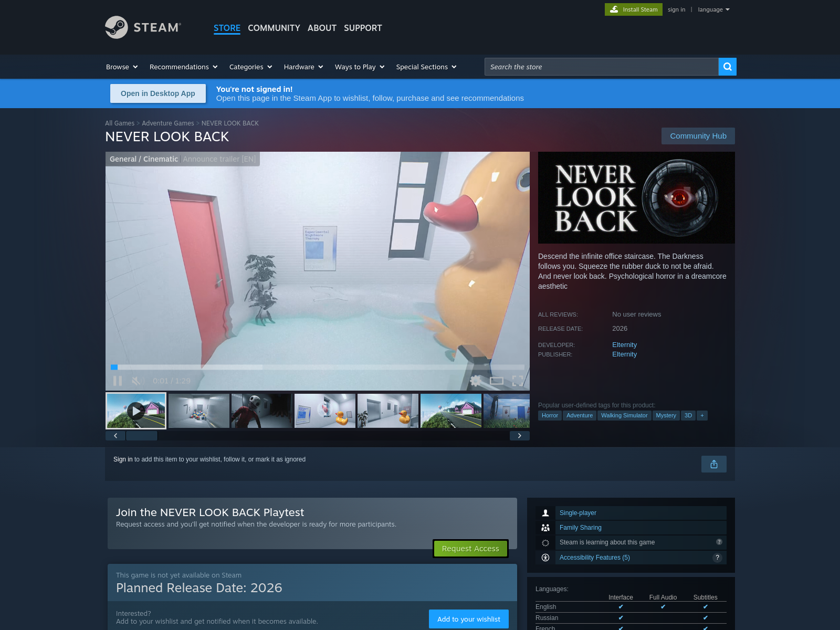Screen dimensions: 840x630
Task: Open help icon beside Accessibility Features
Action: click(x=717, y=558)
